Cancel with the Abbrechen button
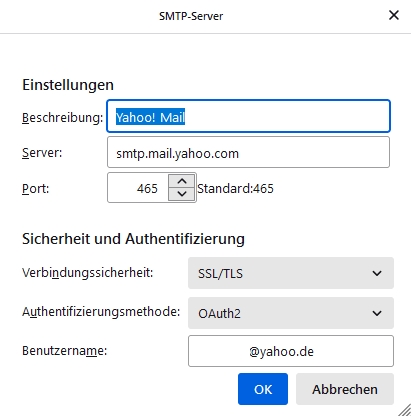This screenshot has height=416, width=411. (x=345, y=389)
